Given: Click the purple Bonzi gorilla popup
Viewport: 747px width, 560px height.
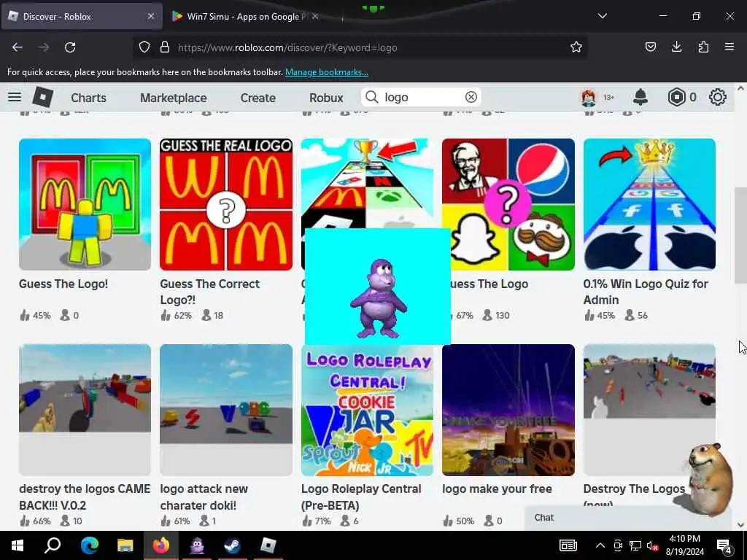Looking at the screenshot, I should point(378,286).
